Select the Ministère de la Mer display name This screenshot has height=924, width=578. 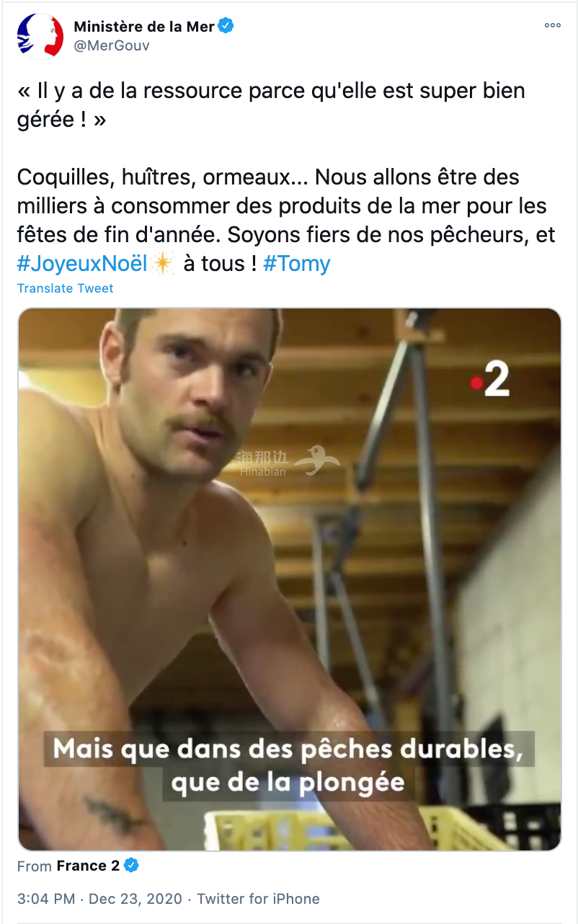pyautogui.click(x=144, y=27)
